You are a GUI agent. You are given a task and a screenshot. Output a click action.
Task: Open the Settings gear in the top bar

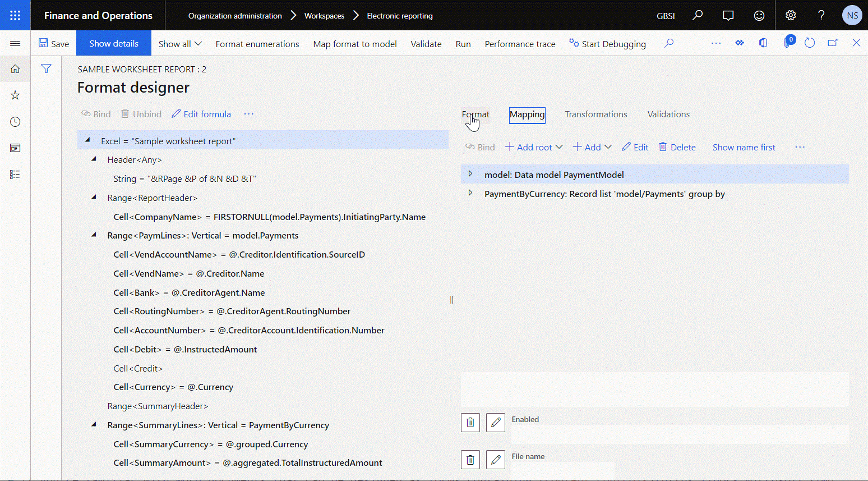tap(791, 15)
